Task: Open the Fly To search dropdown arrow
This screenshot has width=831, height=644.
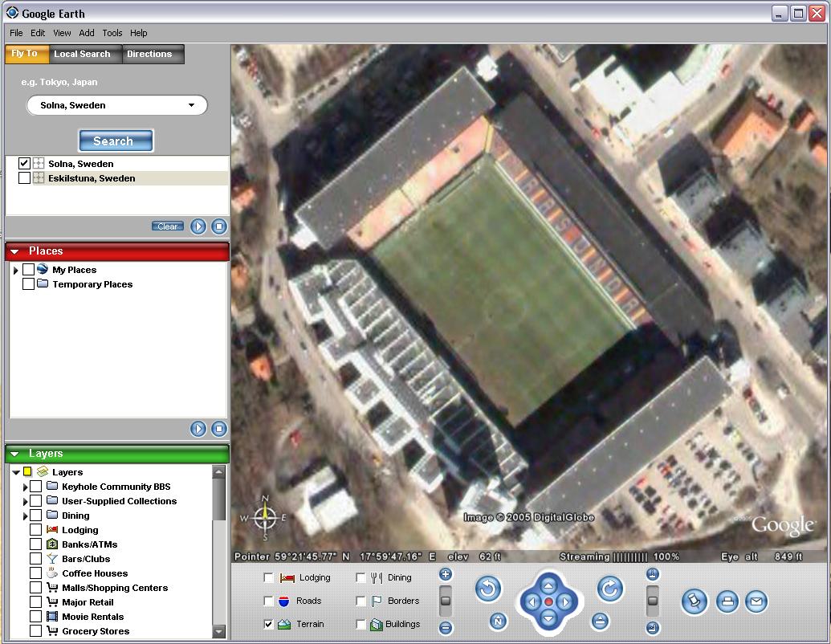Action: click(191, 105)
